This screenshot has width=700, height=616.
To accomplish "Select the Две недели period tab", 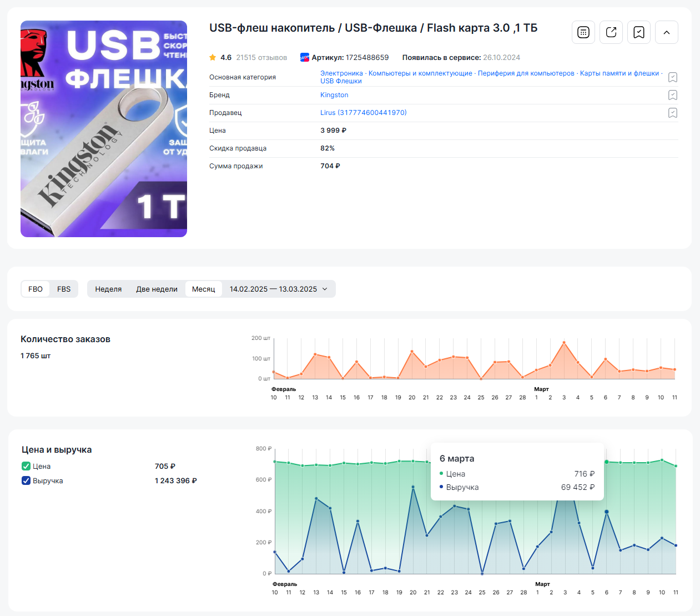I will click(x=157, y=289).
